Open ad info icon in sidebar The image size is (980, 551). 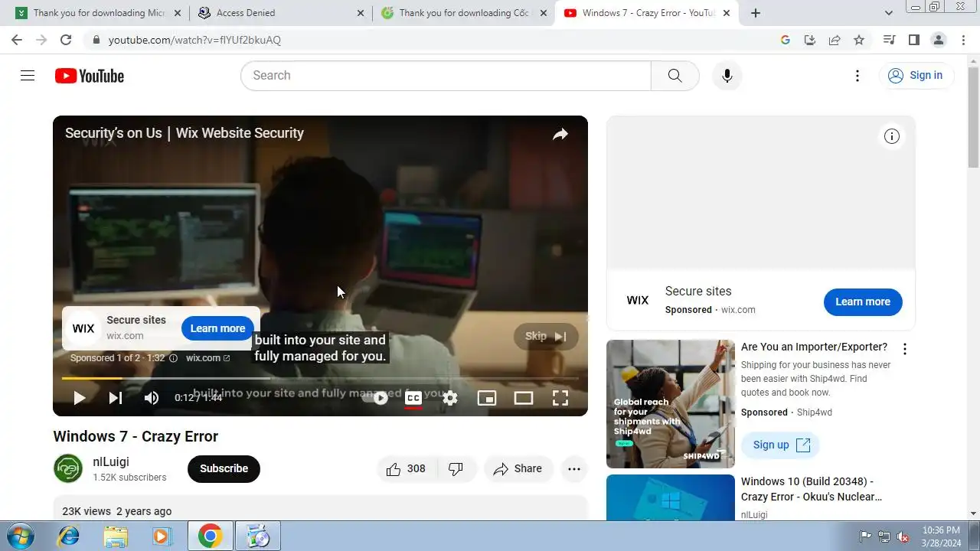(892, 136)
